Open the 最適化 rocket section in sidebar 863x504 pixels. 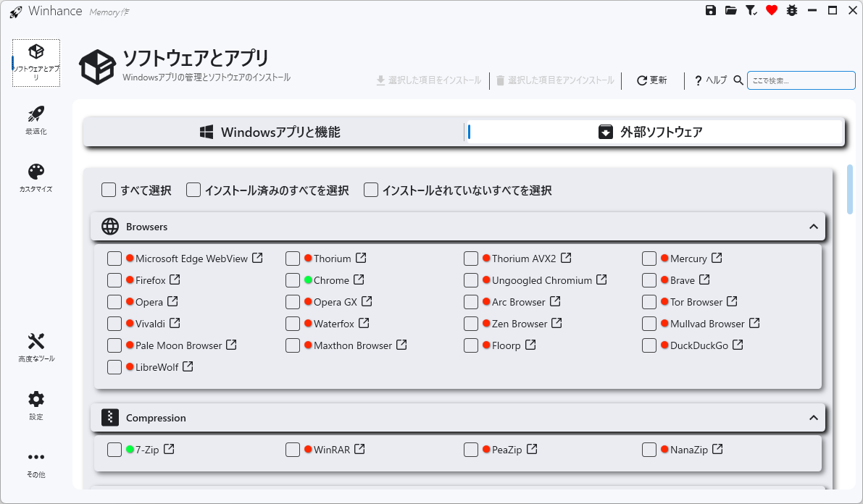[x=36, y=120]
